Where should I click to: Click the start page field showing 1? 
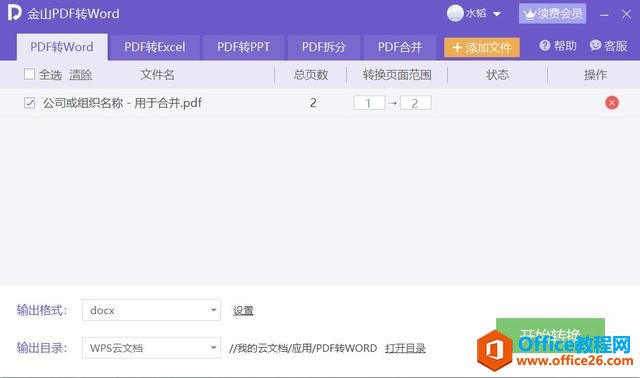(x=369, y=103)
